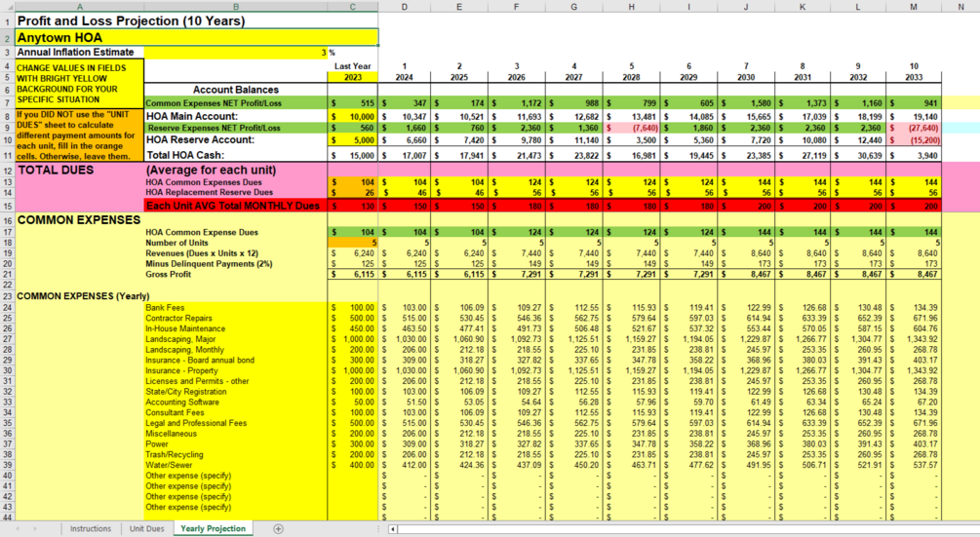The image size is (980, 537).
Task: Select column C header
Action: (x=352, y=7)
